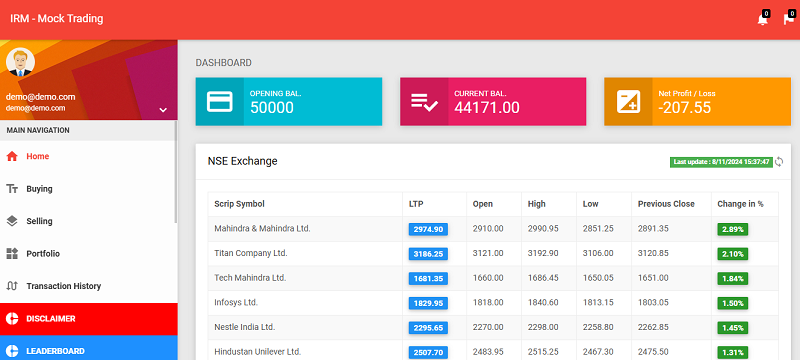Click the Portfolio widgets icon
Screen dimensions: 800x360
pyautogui.click(x=12, y=253)
